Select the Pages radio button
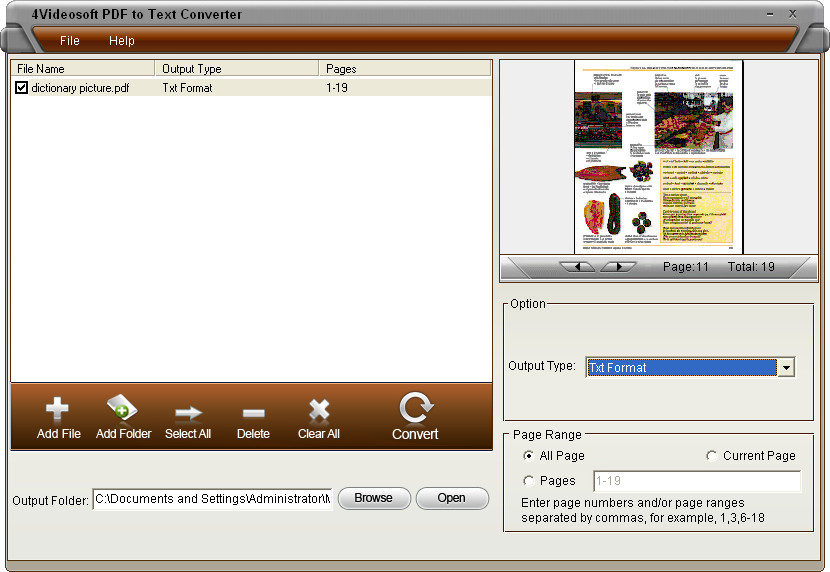Image resolution: width=830 pixels, height=572 pixels. 528,481
